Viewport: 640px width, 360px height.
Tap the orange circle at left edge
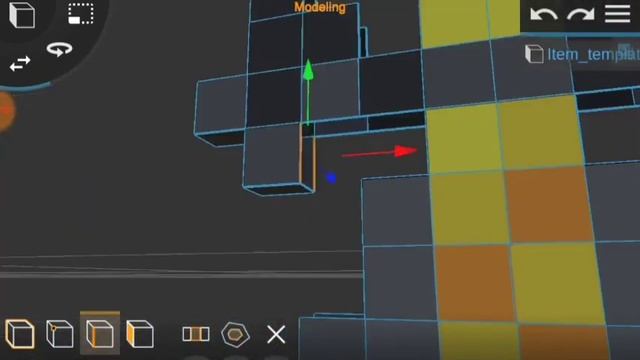coord(6,112)
